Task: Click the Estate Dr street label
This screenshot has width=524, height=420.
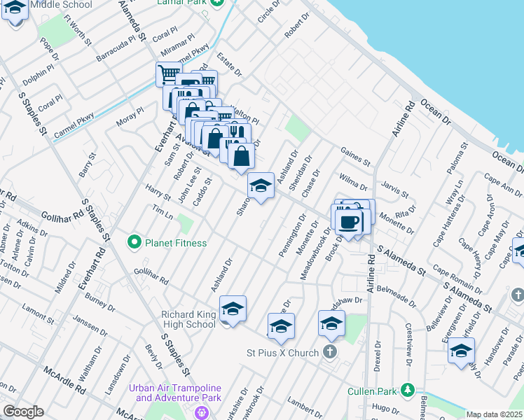Action: tap(229, 64)
